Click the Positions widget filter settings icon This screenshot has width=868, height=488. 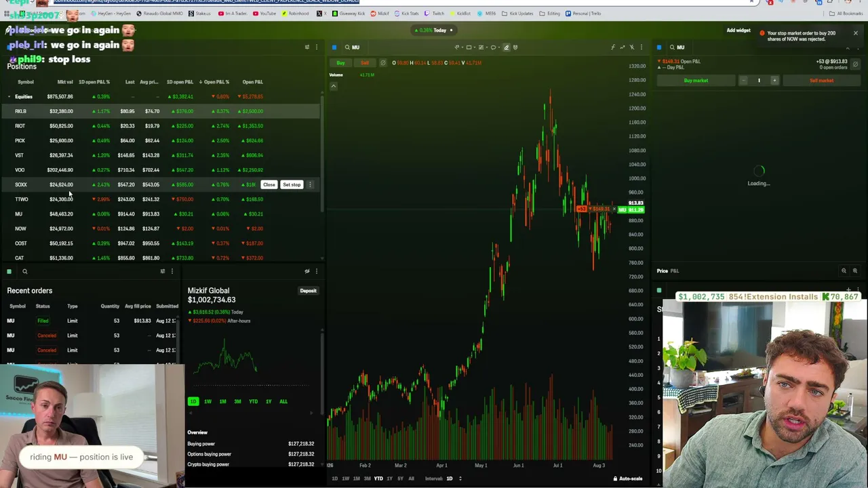click(x=307, y=47)
